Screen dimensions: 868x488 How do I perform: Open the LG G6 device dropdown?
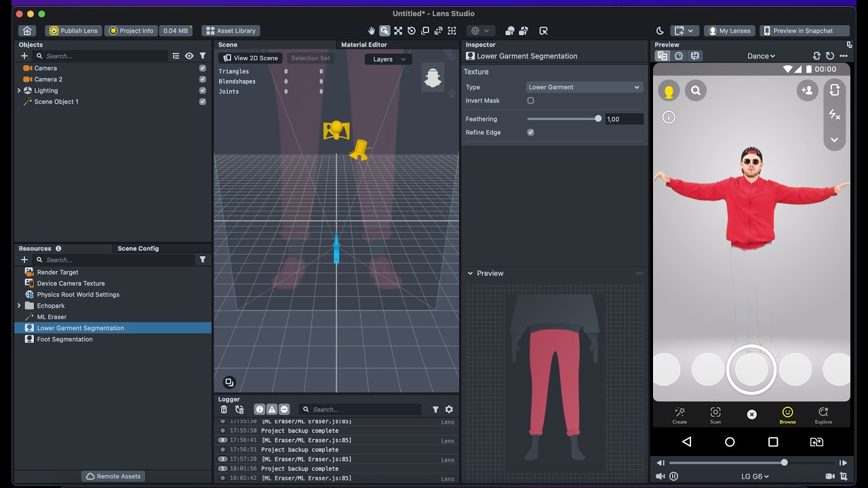pyautogui.click(x=755, y=476)
